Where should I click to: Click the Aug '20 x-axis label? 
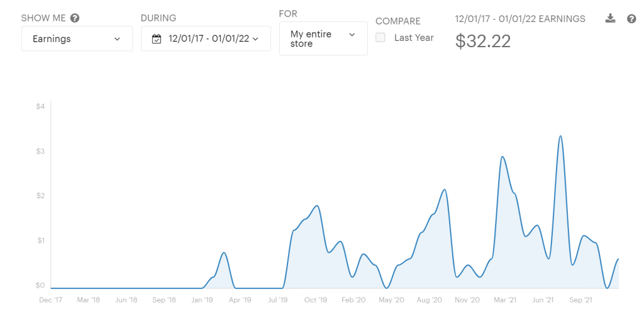coord(429,300)
